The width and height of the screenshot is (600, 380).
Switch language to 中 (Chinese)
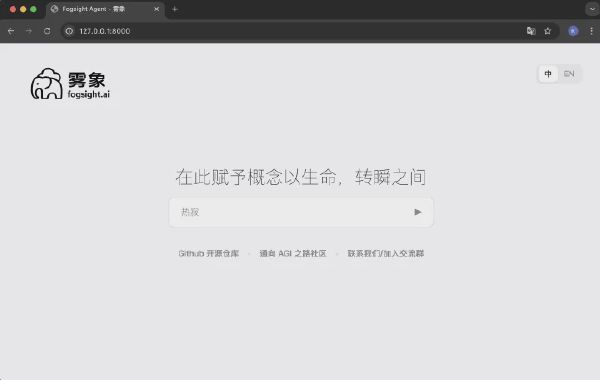pyautogui.click(x=548, y=74)
